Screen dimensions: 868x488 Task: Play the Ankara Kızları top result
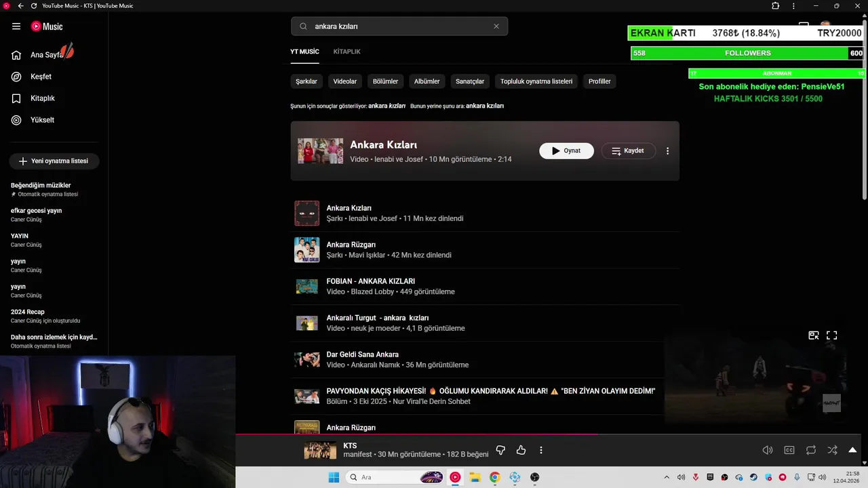pos(566,151)
